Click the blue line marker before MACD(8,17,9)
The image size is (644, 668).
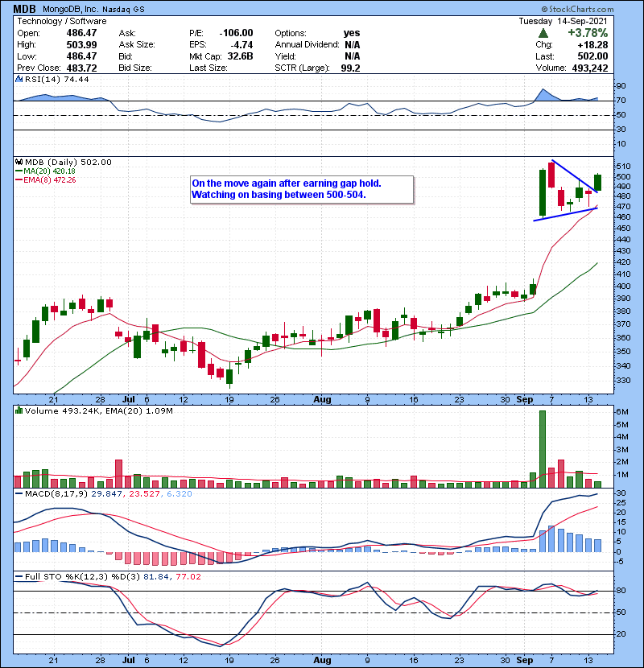(19, 494)
